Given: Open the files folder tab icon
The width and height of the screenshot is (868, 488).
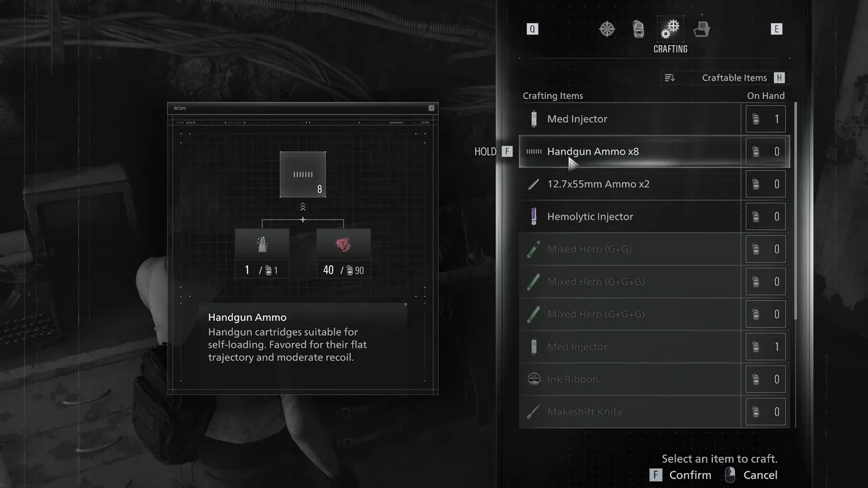Looking at the screenshot, I should pos(702,29).
